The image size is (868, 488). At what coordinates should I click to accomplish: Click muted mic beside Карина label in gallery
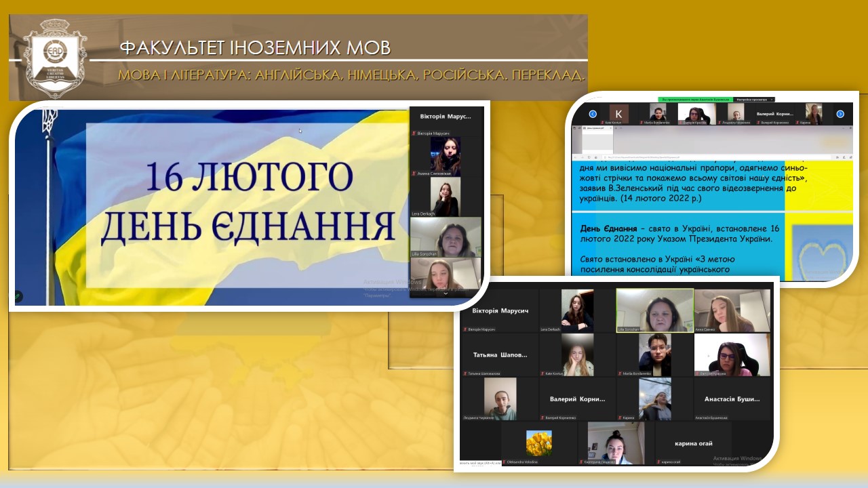[620, 418]
